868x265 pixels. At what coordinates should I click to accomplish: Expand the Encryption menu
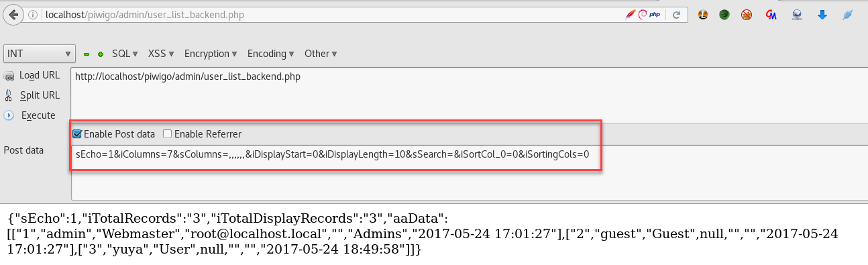point(211,54)
